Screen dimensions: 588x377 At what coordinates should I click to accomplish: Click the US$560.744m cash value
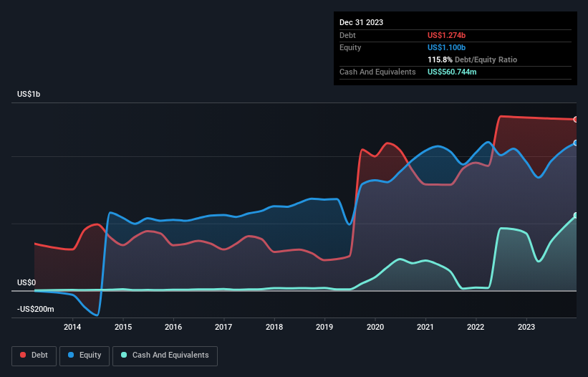(x=452, y=72)
